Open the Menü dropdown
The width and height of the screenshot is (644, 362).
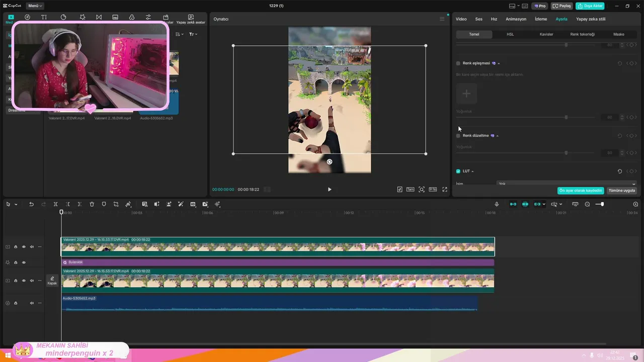tap(35, 6)
